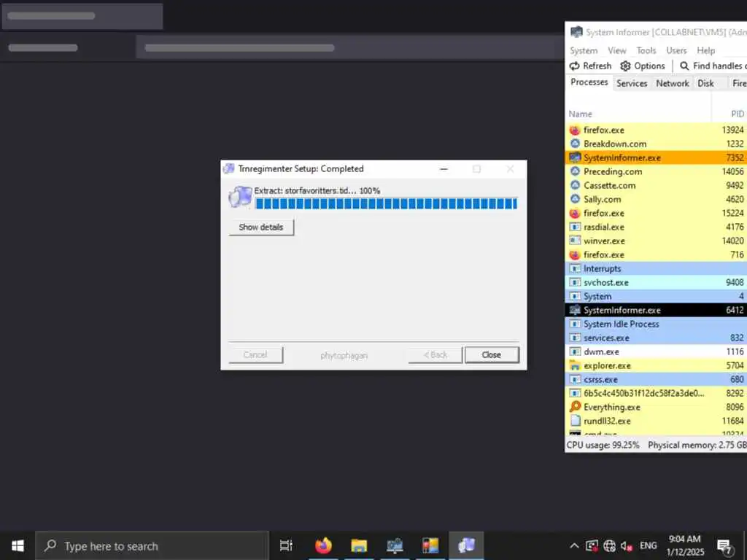
Task: Select the firefox.exe process with PID 13924
Action: 656,130
